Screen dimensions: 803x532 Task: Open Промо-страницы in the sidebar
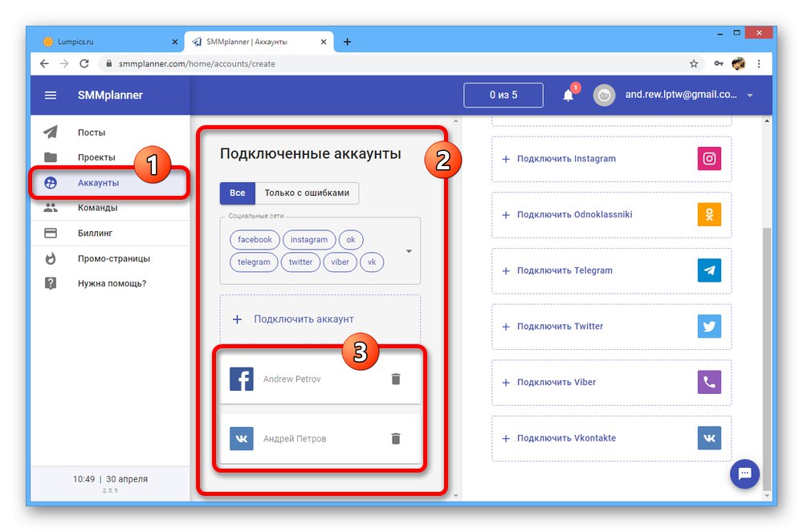click(110, 258)
